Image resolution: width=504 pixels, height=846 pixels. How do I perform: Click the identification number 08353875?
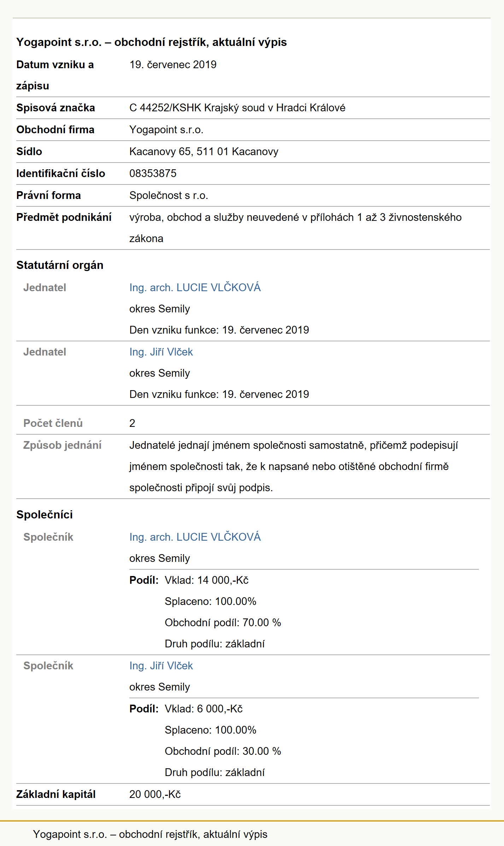tap(153, 174)
